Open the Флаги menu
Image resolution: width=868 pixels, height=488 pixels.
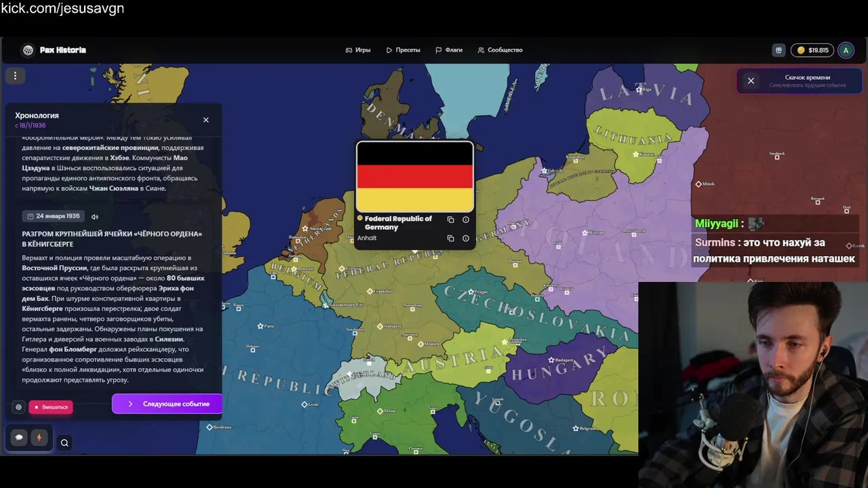point(449,50)
